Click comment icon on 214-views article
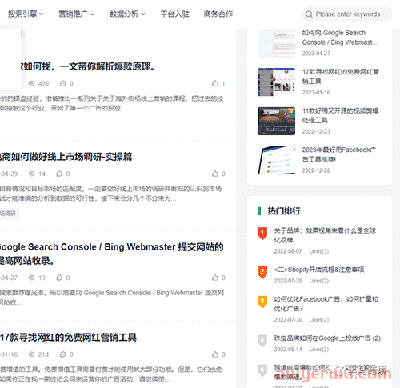Screen dimensions: 400x388 coord(63,354)
